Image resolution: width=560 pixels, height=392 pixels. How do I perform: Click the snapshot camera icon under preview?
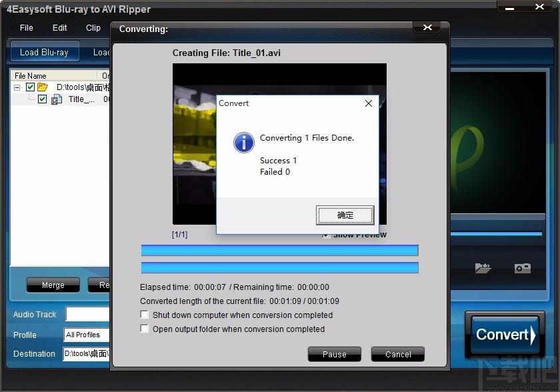523,268
